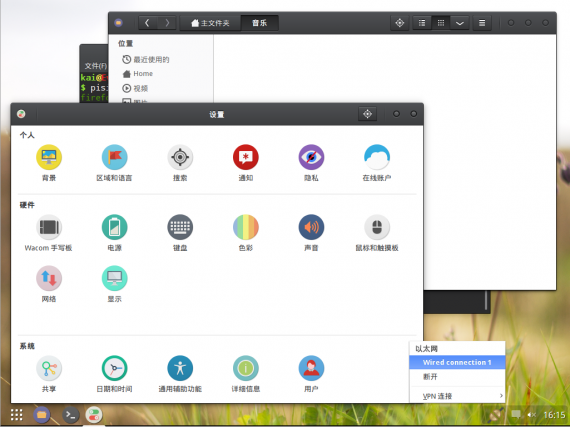Image resolution: width=570 pixels, height=427 pixels.
Task: Click the 16:15 clock in the panel
Action: (x=554, y=415)
